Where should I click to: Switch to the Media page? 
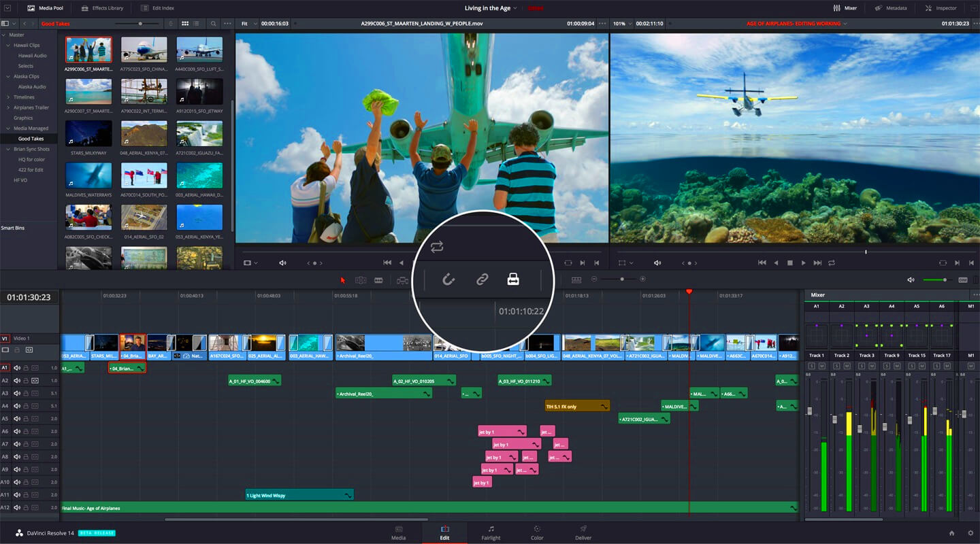coord(398,532)
